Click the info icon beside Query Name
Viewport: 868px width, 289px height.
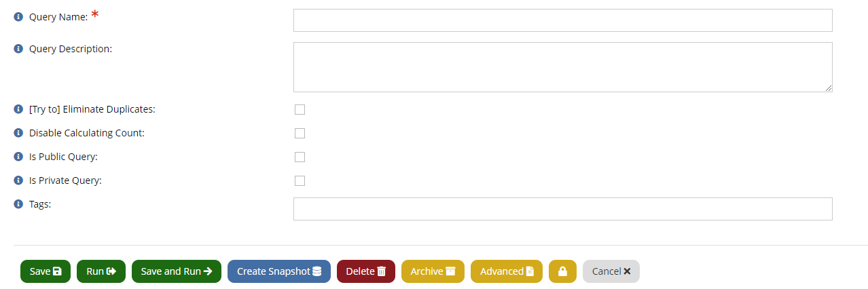(x=18, y=17)
